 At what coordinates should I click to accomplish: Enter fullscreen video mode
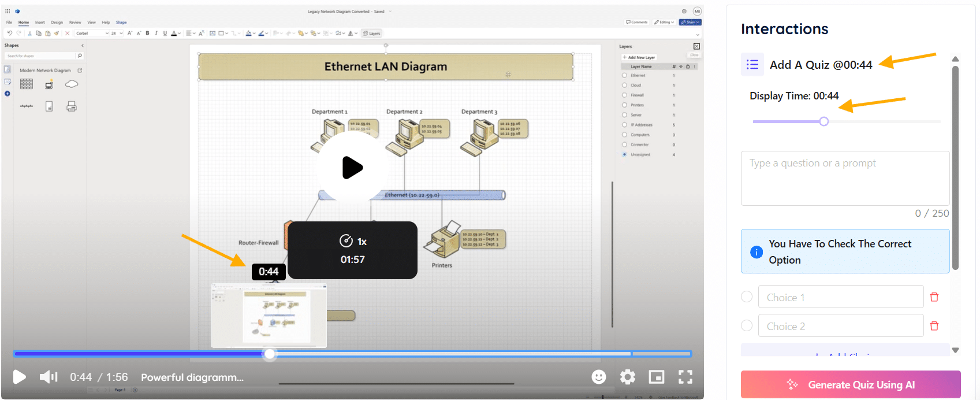point(685,377)
